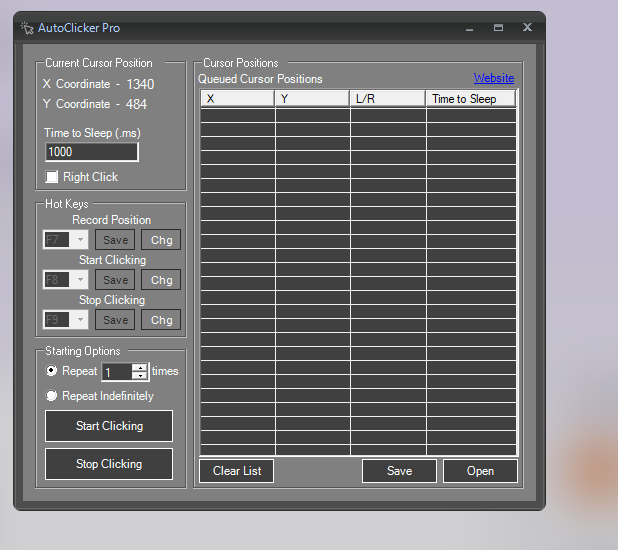Screen dimensions: 618x550
Task: Click Chg for Record Position hotkey
Action: [x=161, y=240]
